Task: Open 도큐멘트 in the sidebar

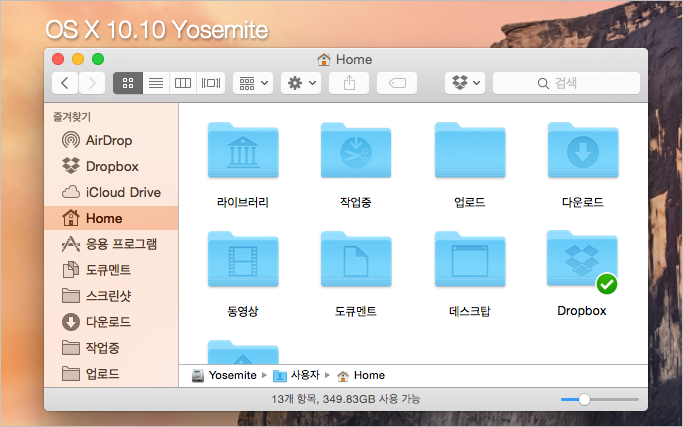Action: (x=111, y=270)
